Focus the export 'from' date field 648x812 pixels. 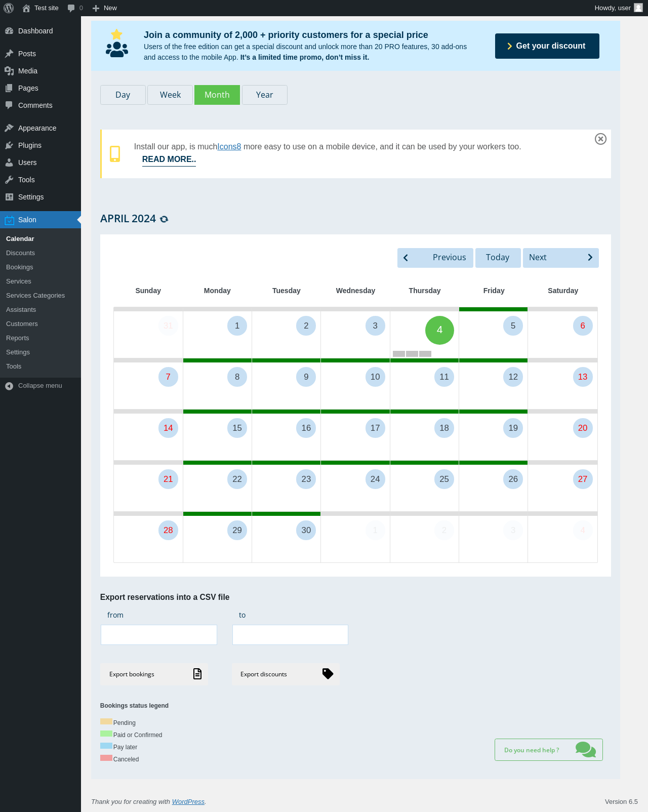pyautogui.click(x=159, y=635)
